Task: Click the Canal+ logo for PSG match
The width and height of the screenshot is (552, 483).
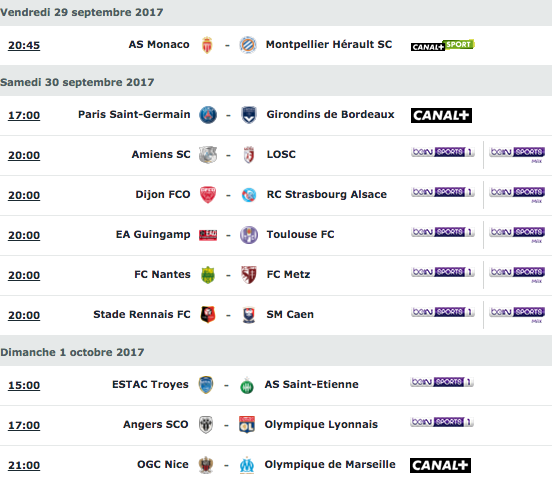Action: (441, 115)
